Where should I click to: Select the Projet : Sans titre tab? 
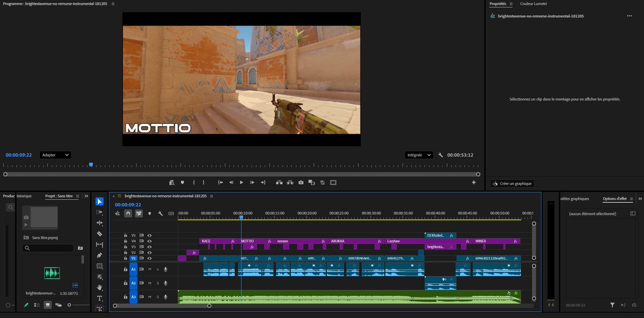(x=58, y=196)
